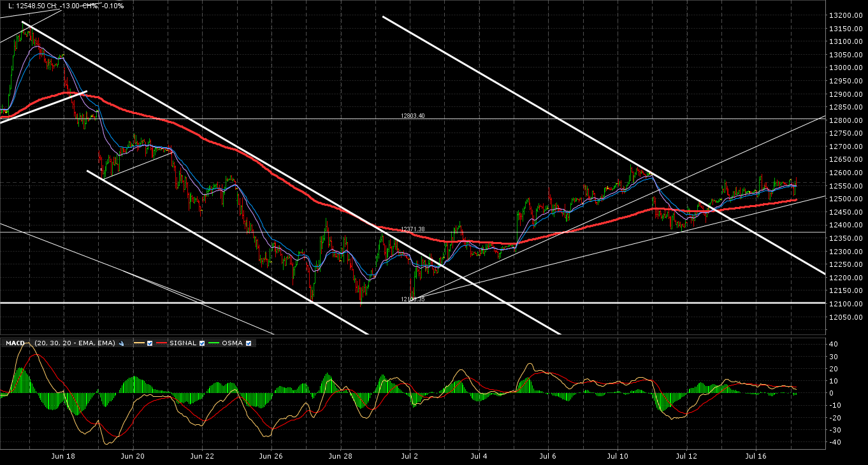The height and width of the screenshot is (465, 868).
Task: Click the green OSMA color swatch
Action: [214, 343]
